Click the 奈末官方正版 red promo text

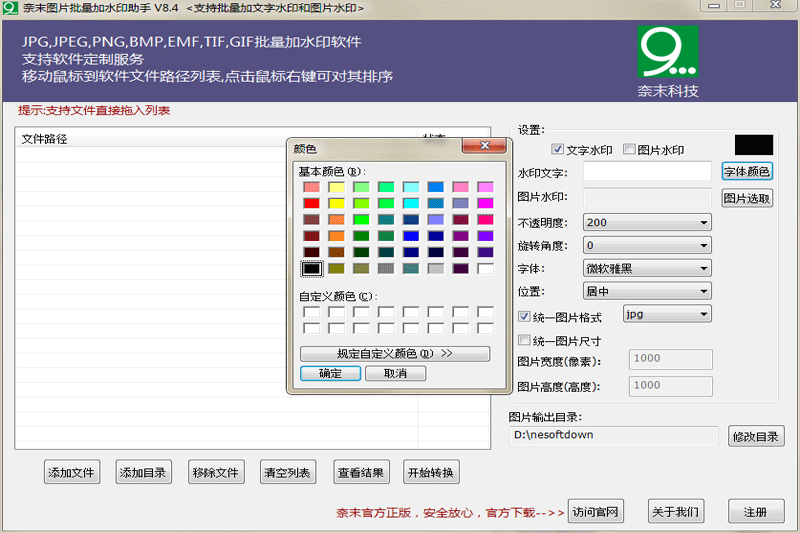451,513
